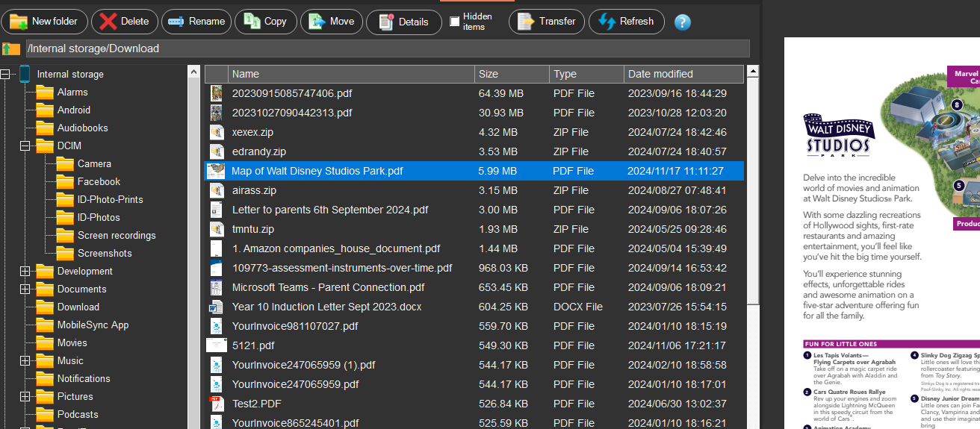Click the red PDF icon of Test2.PDF
This screenshot has width=980, height=429.
(217, 404)
